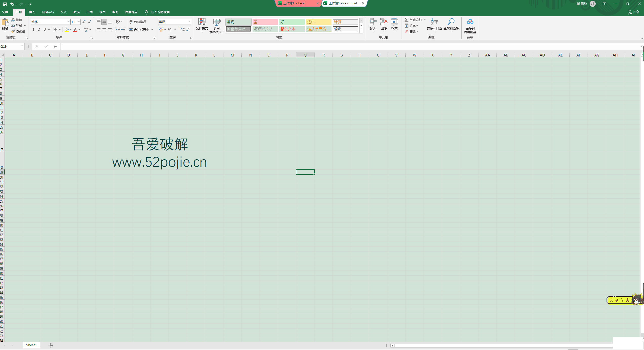Open Find and Select magnifier
This screenshot has width=644, height=350.
click(451, 25)
